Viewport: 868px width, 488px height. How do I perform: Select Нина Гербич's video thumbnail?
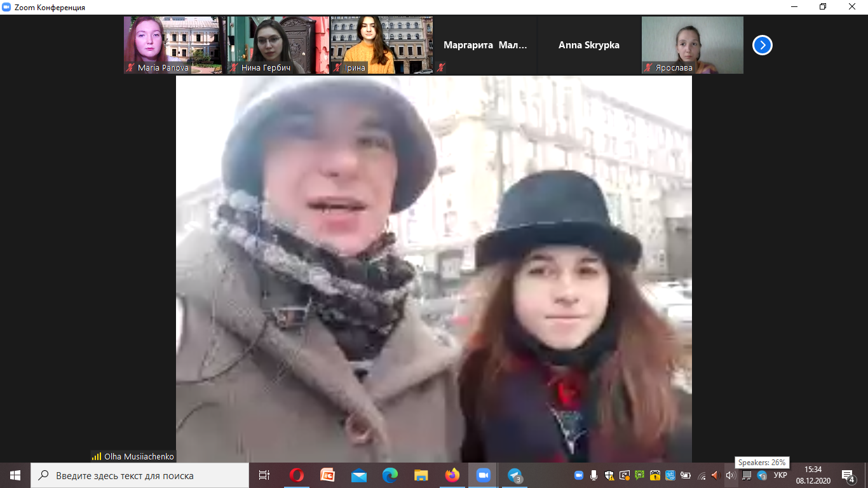[x=278, y=45]
